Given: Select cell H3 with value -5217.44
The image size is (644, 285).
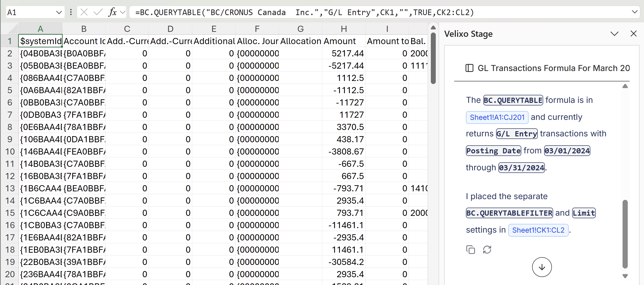Looking at the screenshot, I should click(x=344, y=65).
